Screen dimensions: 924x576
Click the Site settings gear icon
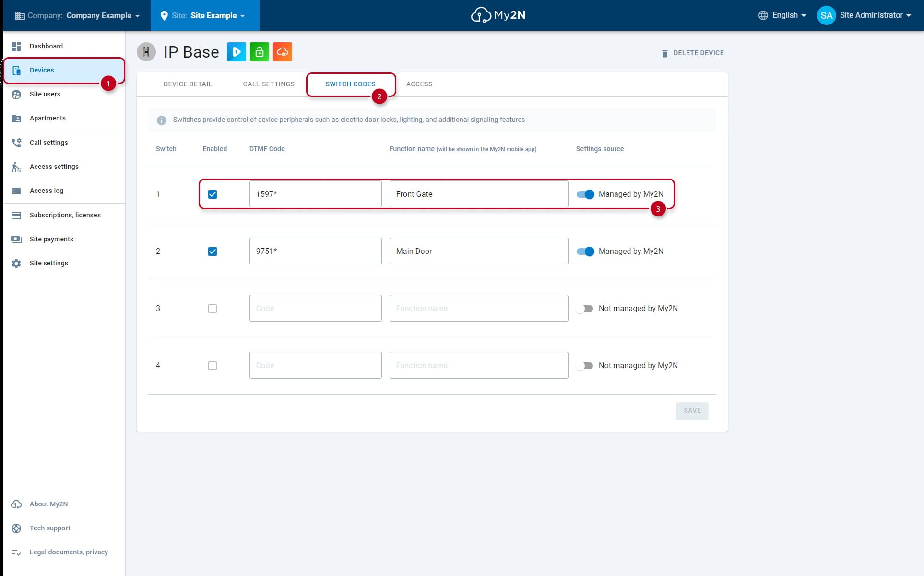[16, 263]
